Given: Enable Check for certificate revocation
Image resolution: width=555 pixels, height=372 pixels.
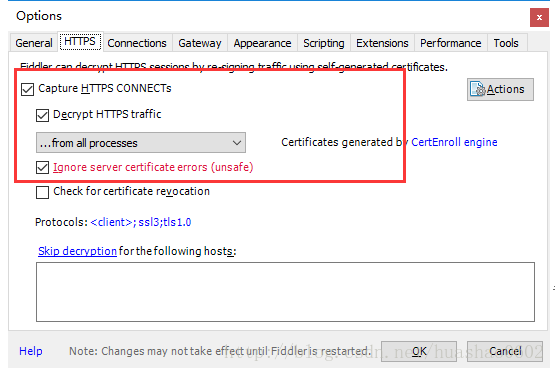Looking at the screenshot, I should [42, 193].
